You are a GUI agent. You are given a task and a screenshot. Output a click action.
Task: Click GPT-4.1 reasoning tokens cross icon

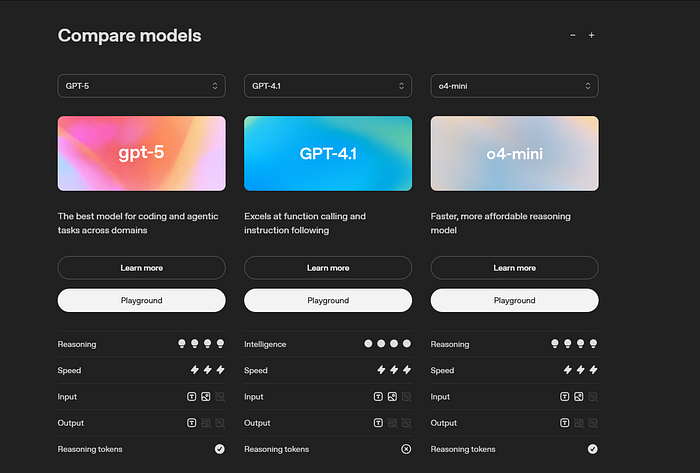click(x=406, y=449)
